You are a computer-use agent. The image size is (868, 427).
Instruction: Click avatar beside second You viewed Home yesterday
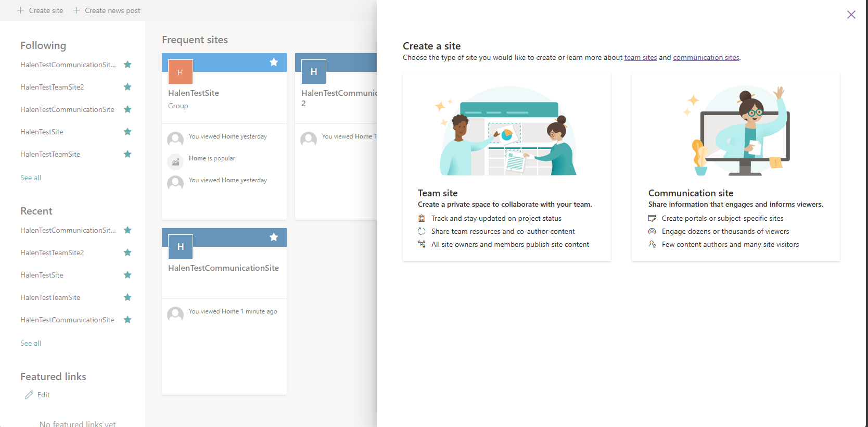click(x=175, y=183)
